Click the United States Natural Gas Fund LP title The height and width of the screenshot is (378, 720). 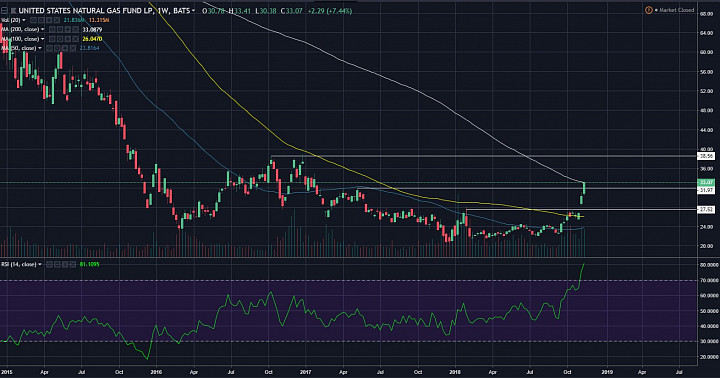pyautogui.click(x=85, y=10)
